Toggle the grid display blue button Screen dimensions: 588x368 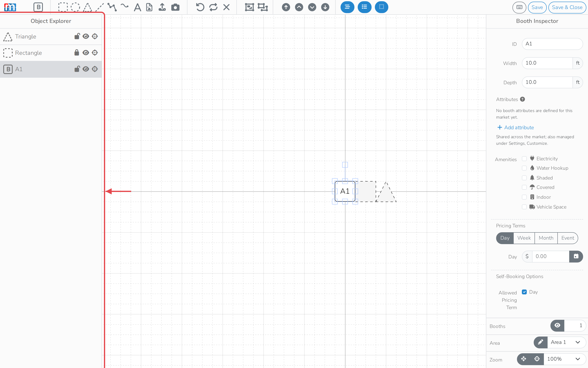coord(381,7)
